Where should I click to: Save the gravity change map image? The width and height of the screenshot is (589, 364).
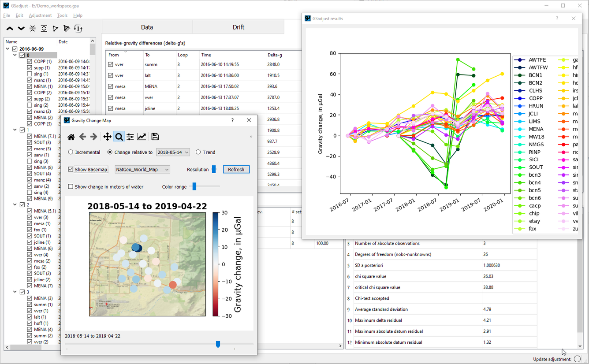coord(155,137)
